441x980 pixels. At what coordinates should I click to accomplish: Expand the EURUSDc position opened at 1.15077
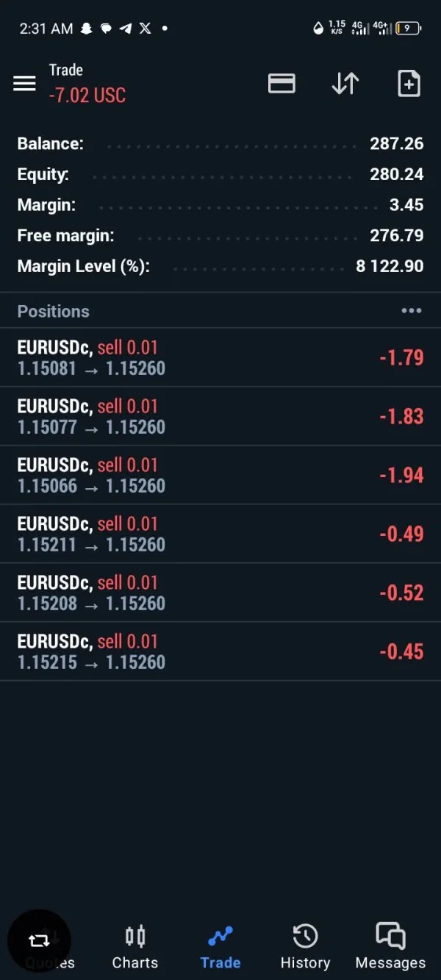click(x=220, y=416)
